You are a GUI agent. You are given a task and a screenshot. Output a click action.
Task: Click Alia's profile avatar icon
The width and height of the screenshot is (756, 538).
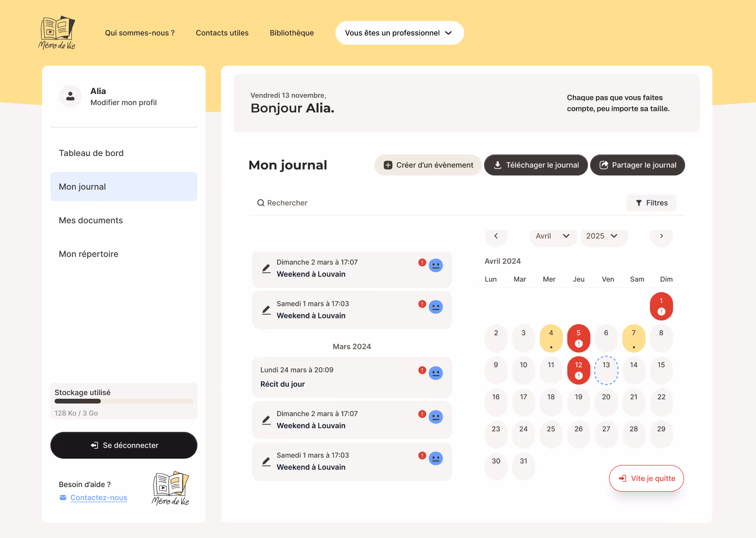pyautogui.click(x=70, y=97)
